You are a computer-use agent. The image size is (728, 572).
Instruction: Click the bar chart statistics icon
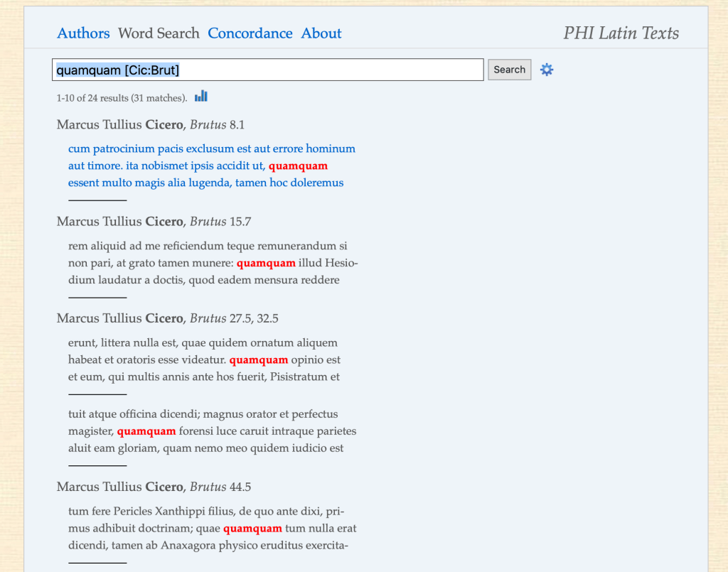point(201,96)
